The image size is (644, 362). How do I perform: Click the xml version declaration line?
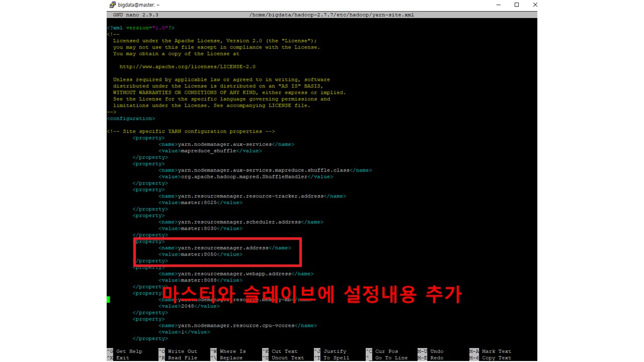click(141, 28)
